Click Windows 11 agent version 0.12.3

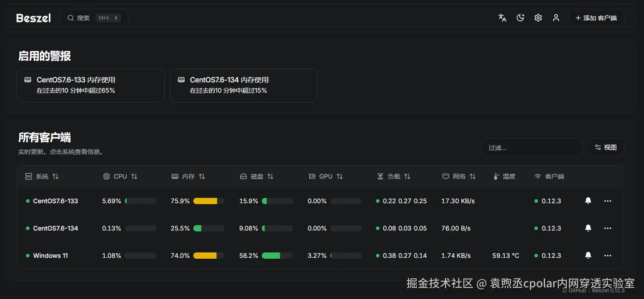point(551,256)
